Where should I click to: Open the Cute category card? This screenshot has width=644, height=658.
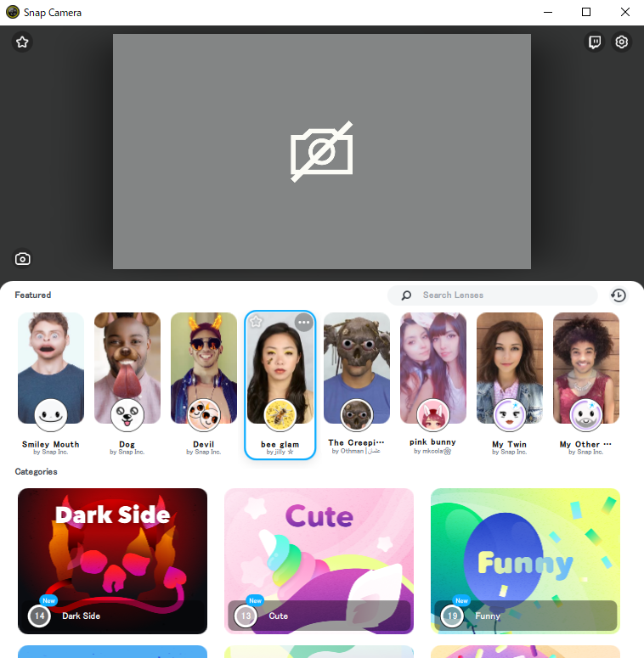tap(319, 560)
